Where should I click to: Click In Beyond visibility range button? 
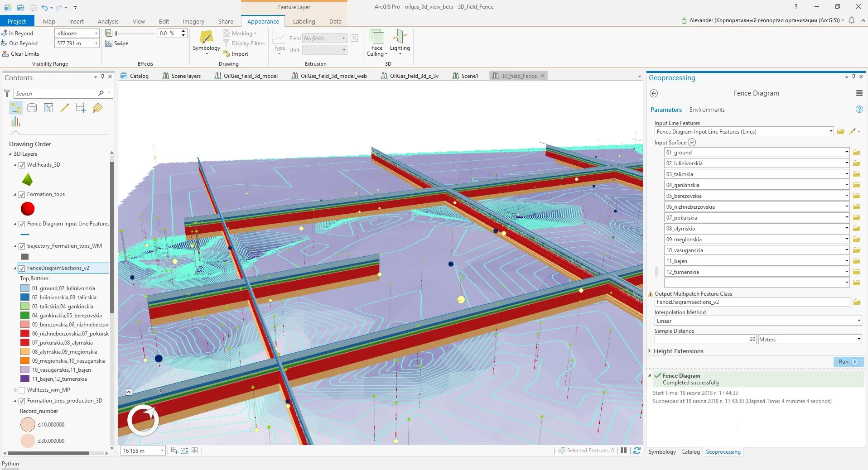click(17, 34)
